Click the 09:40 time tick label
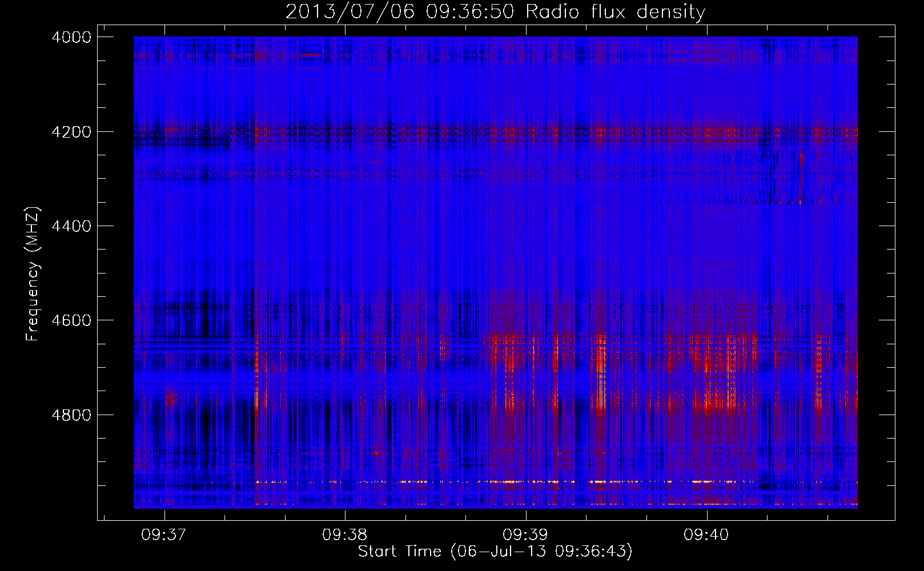The height and width of the screenshot is (571, 924). 706,535
